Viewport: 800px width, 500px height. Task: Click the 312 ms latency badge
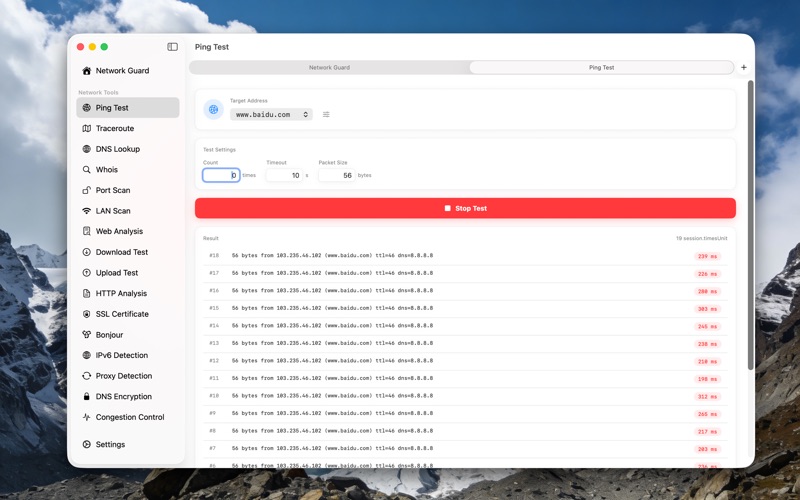click(x=707, y=396)
